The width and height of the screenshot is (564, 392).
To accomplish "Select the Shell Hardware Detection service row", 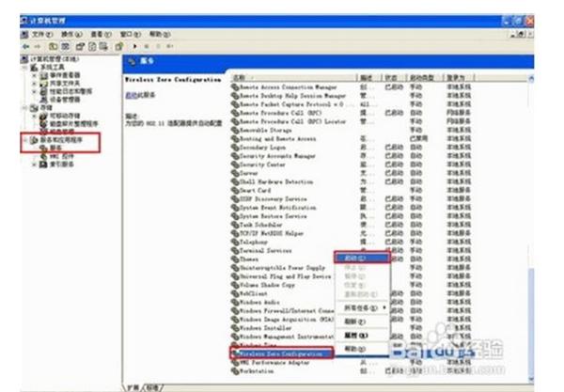I will point(351,182).
